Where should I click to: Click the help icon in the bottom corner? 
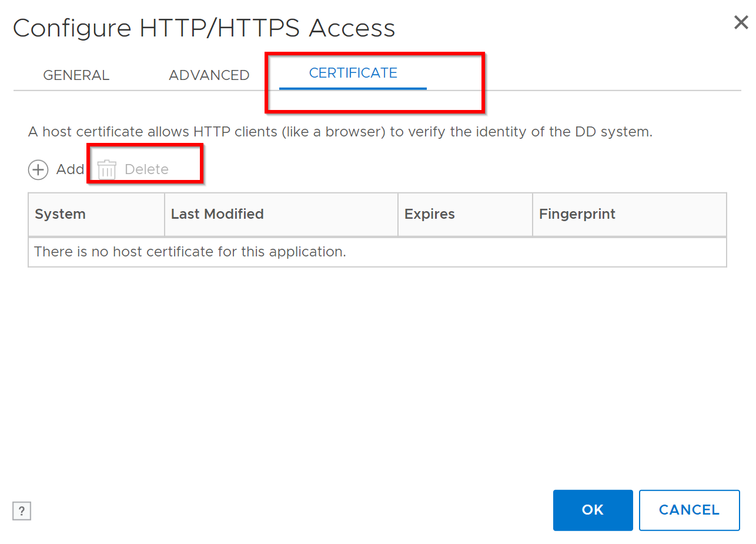21,510
